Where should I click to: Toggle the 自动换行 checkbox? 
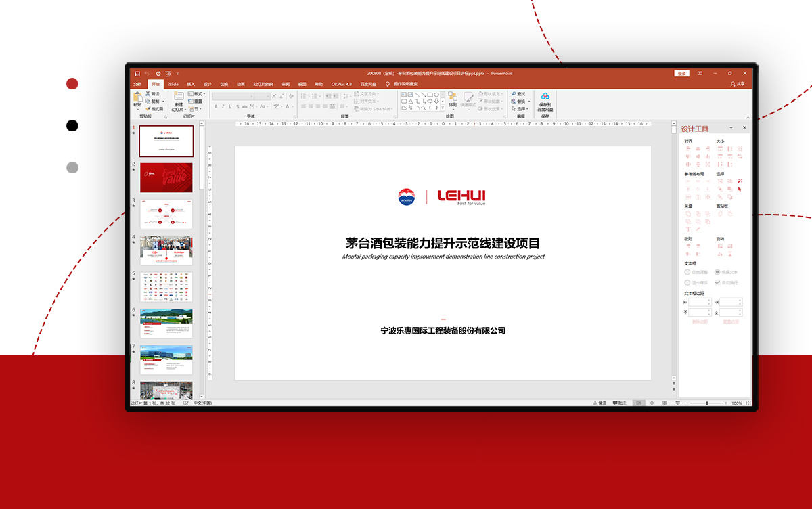[718, 282]
